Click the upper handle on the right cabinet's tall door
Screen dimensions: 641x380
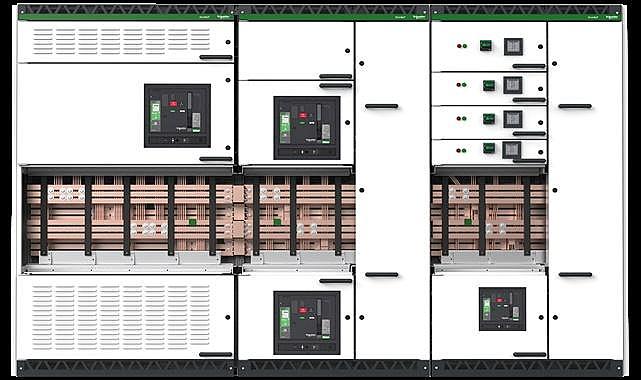(575, 106)
